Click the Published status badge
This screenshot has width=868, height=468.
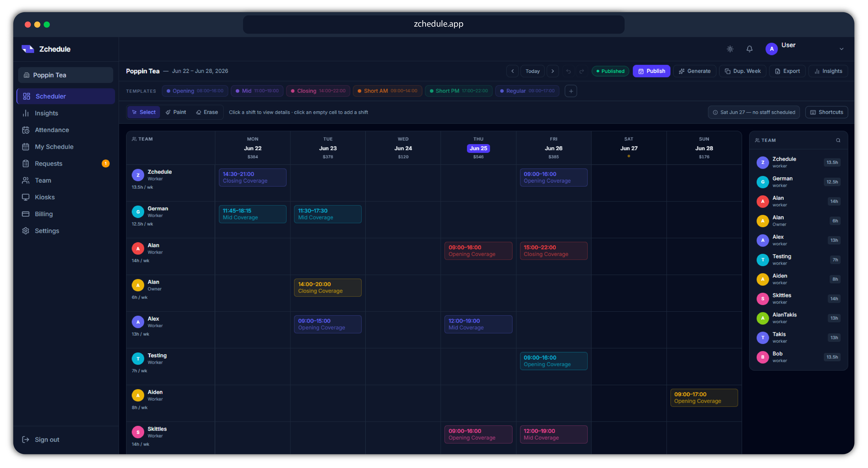pyautogui.click(x=610, y=71)
